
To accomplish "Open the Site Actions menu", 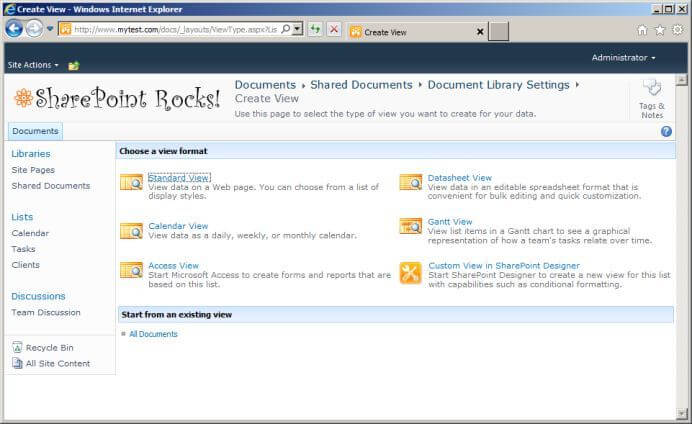I will coord(33,65).
